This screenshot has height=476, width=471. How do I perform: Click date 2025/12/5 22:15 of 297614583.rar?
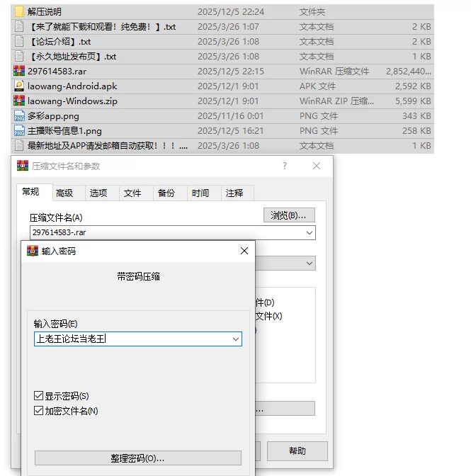[x=231, y=72]
